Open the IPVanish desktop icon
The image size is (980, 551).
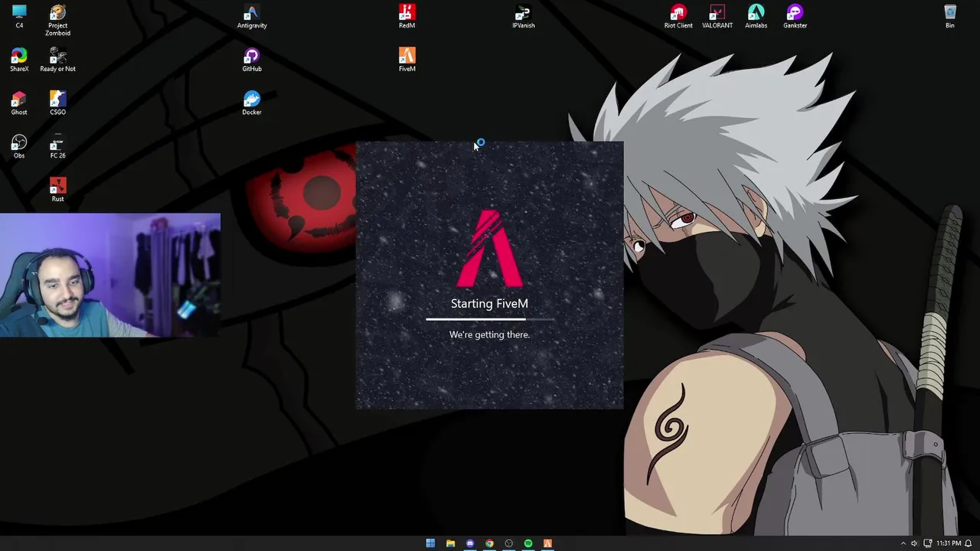coord(524,16)
